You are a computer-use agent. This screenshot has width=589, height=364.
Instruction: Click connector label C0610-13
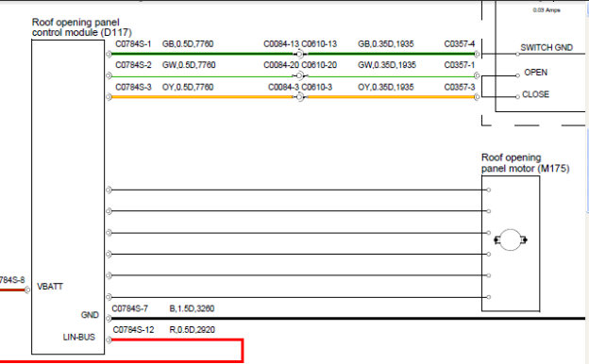319,44
